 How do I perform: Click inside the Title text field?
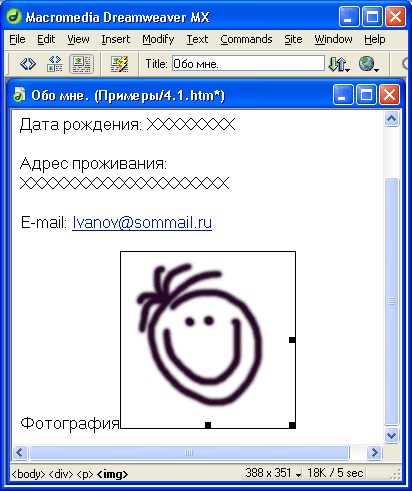click(x=248, y=63)
